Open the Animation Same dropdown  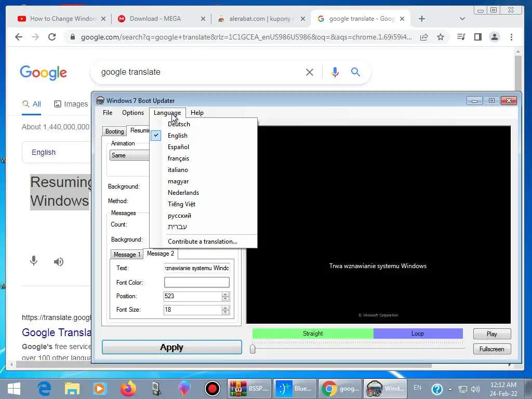point(129,155)
